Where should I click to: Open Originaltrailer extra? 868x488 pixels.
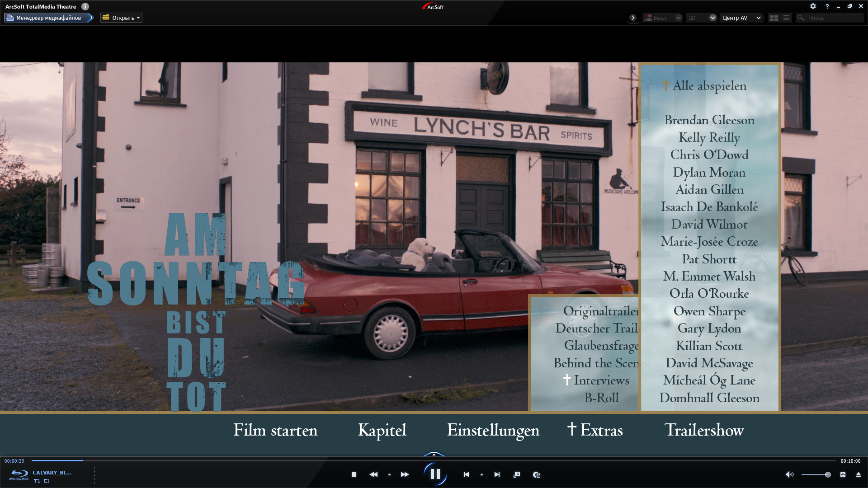click(601, 311)
